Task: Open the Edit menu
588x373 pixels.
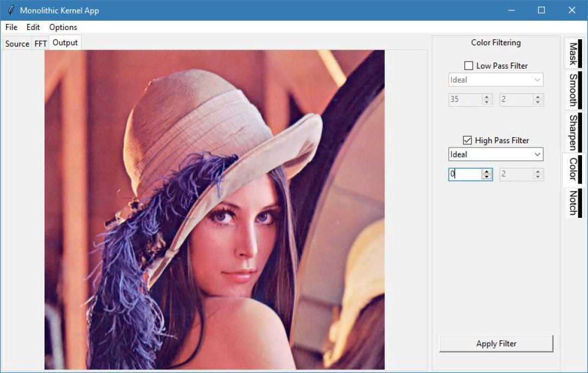Action: pyautogui.click(x=33, y=27)
